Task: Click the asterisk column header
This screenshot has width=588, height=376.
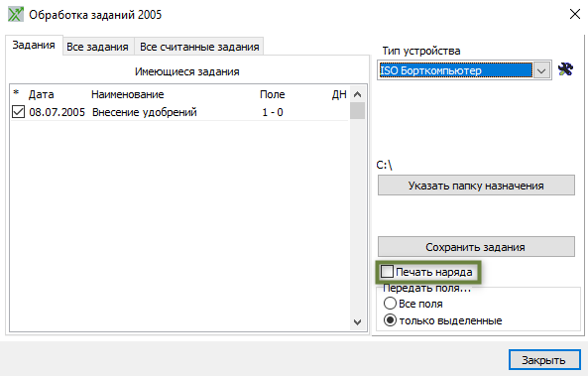Action: coord(16,92)
